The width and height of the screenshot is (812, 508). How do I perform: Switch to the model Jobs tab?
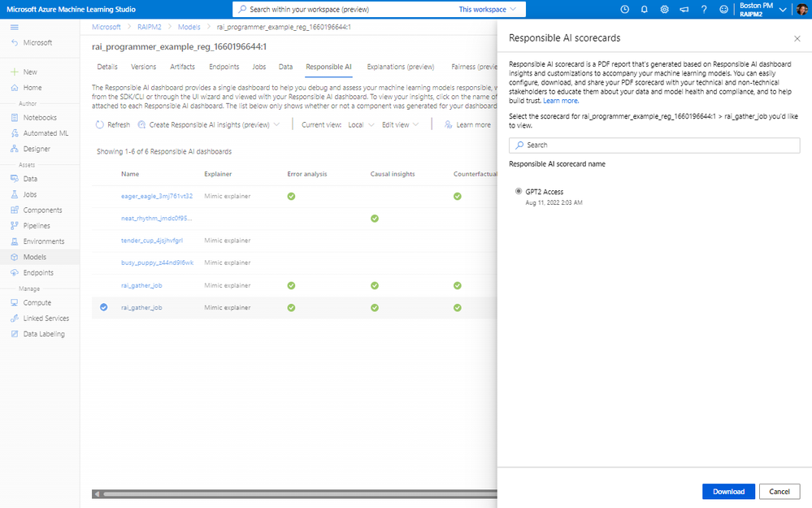259,67
